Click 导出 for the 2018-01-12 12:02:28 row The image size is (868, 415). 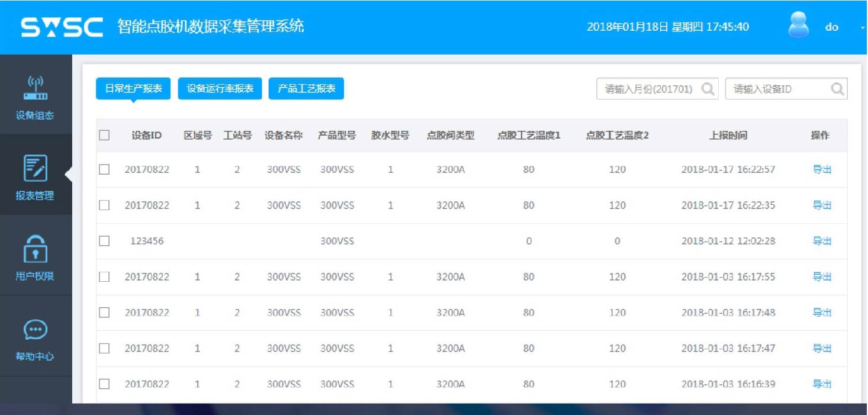coord(822,241)
